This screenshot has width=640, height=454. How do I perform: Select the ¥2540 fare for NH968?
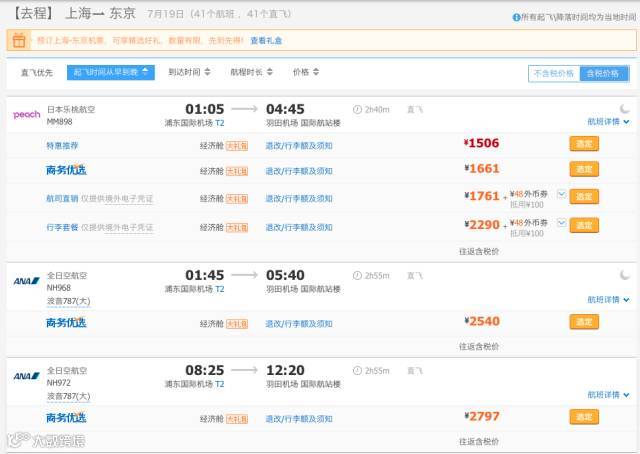click(x=584, y=322)
